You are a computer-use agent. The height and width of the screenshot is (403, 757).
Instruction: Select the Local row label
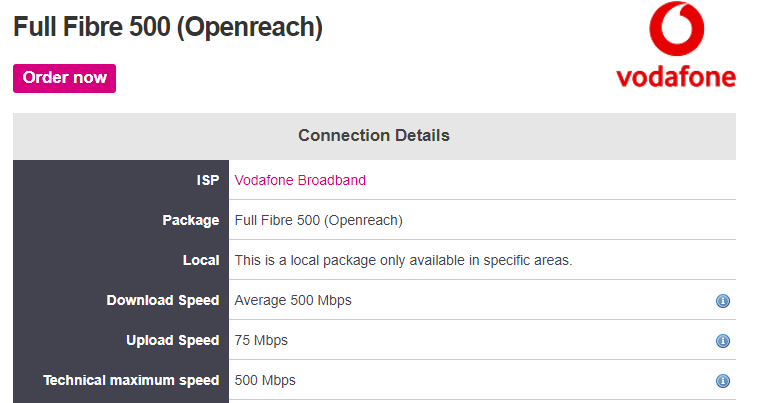(201, 260)
